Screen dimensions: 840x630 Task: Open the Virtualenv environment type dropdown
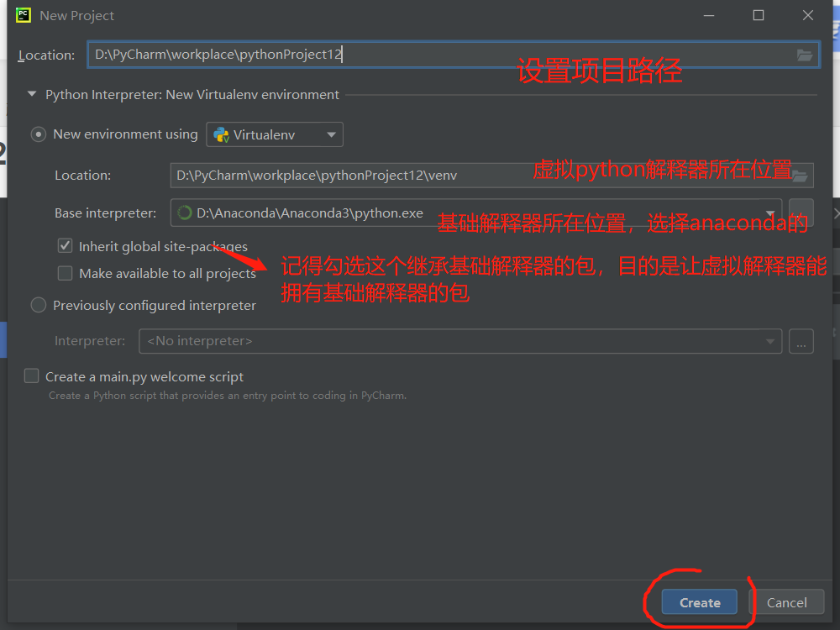[275, 134]
